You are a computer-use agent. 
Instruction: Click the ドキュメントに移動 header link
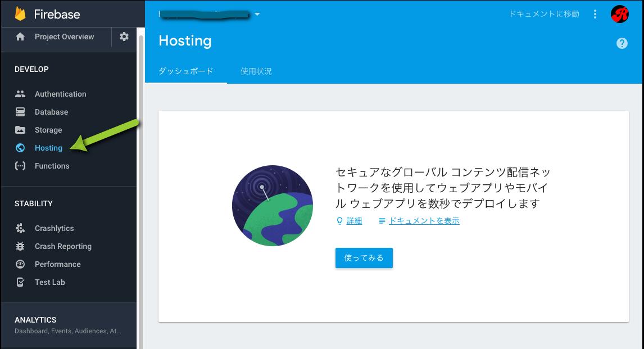pyautogui.click(x=544, y=14)
